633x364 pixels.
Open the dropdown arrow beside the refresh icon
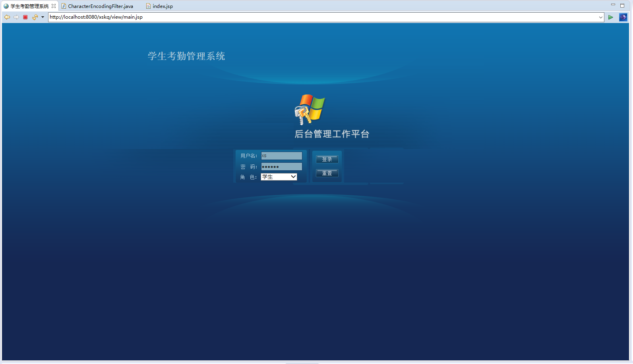tap(43, 17)
